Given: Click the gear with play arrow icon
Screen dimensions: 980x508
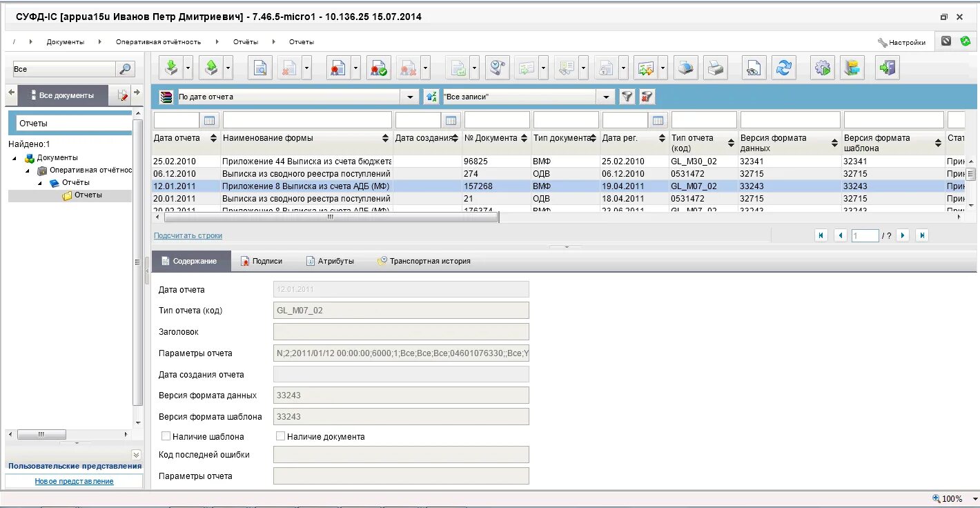Looking at the screenshot, I should (823, 68).
